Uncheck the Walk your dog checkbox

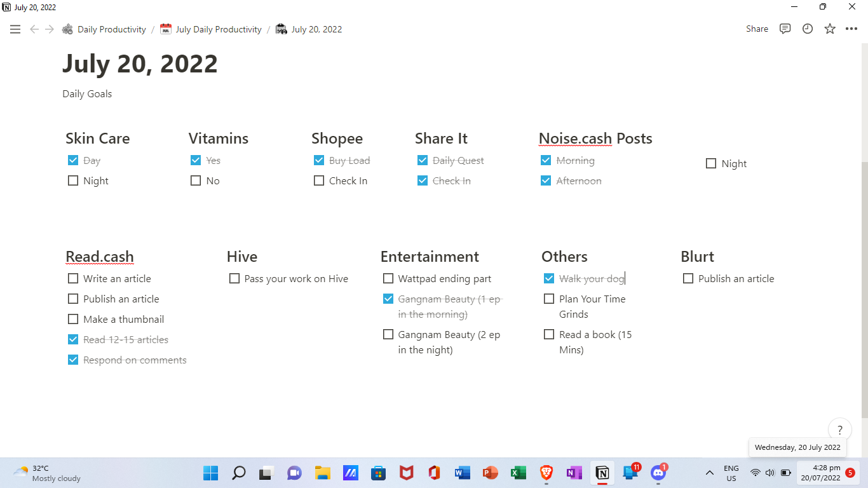click(549, 278)
